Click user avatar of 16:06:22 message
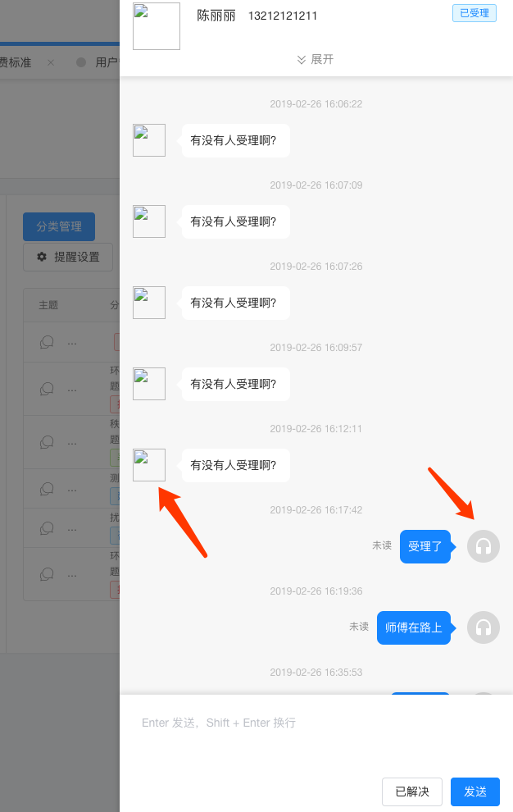 coord(149,139)
